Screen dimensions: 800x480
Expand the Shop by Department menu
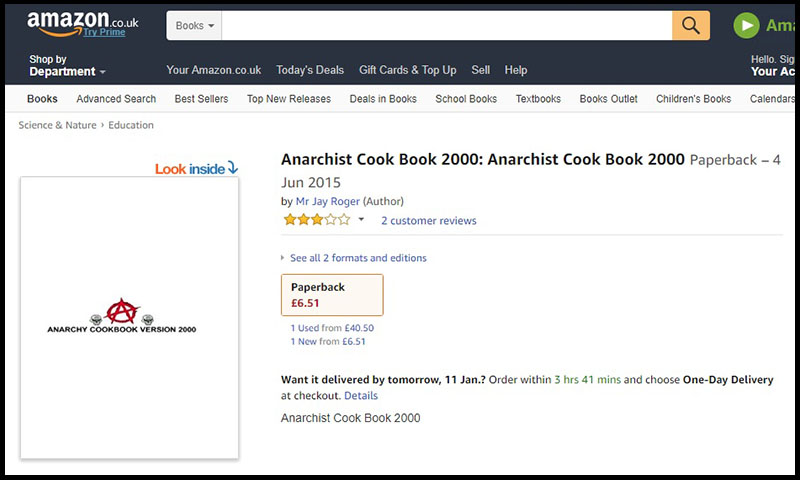[67, 66]
